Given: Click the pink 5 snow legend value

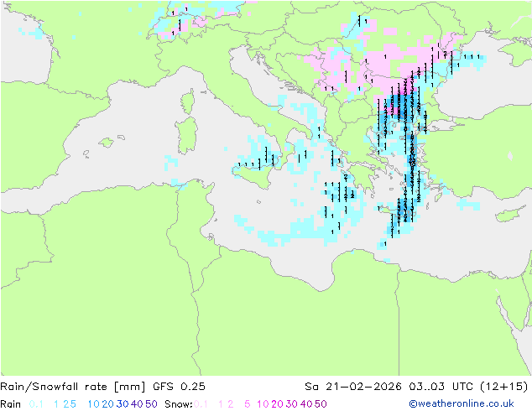Looking at the screenshot, I should point(248,404).
